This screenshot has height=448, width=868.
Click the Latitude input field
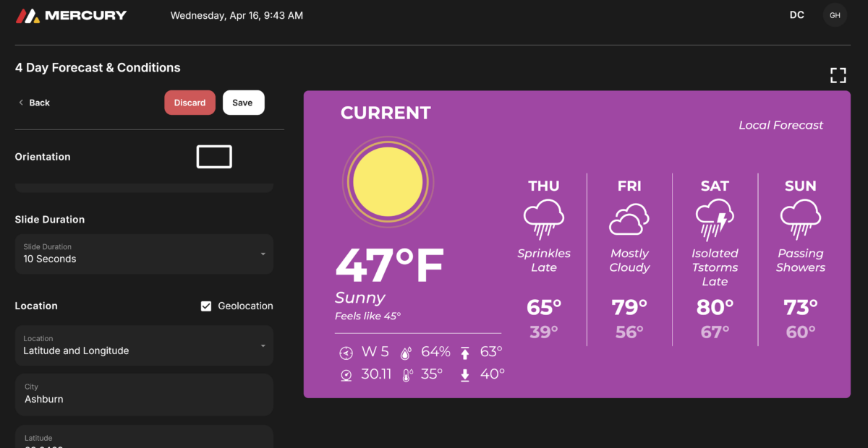144,438
